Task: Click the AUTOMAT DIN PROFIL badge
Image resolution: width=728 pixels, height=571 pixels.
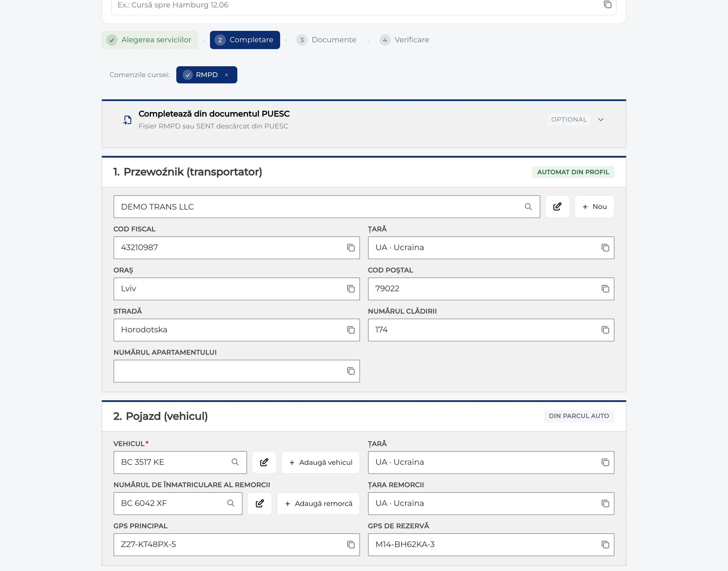Action: point(573,172)
